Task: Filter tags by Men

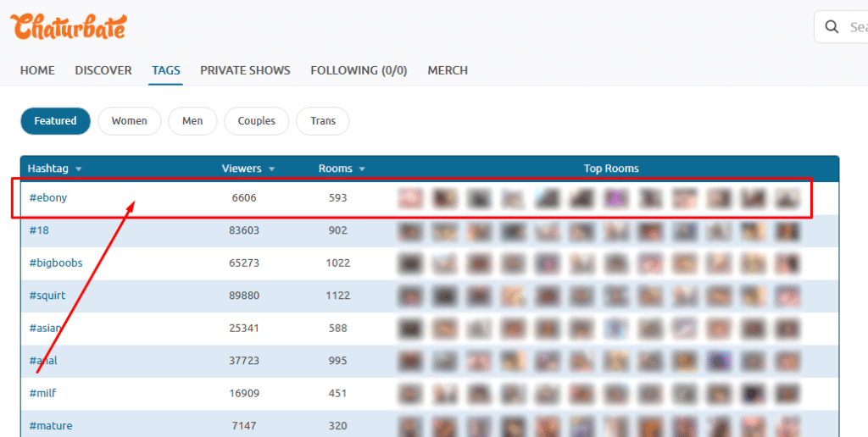Action: (x=192, y=120)
